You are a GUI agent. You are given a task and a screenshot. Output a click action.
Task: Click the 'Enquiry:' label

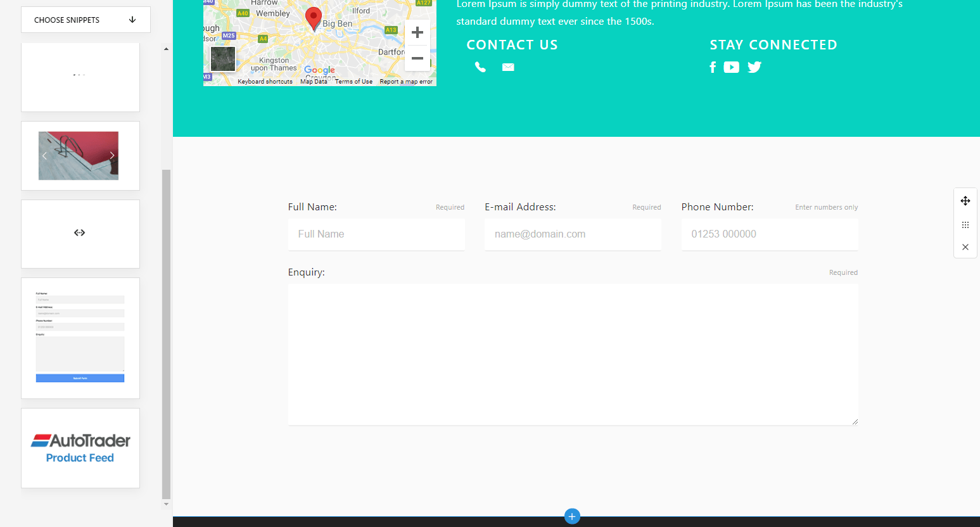307,272
